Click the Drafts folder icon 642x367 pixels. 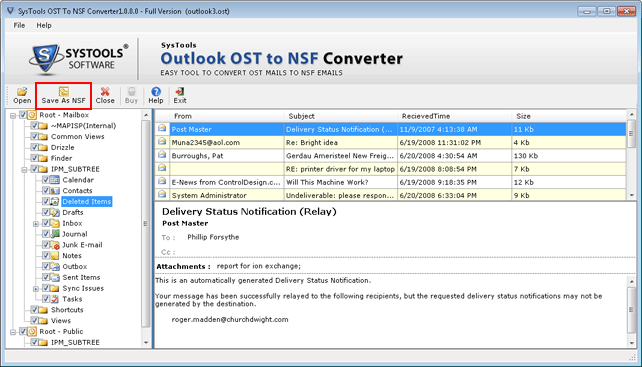[x=55, y=212]
